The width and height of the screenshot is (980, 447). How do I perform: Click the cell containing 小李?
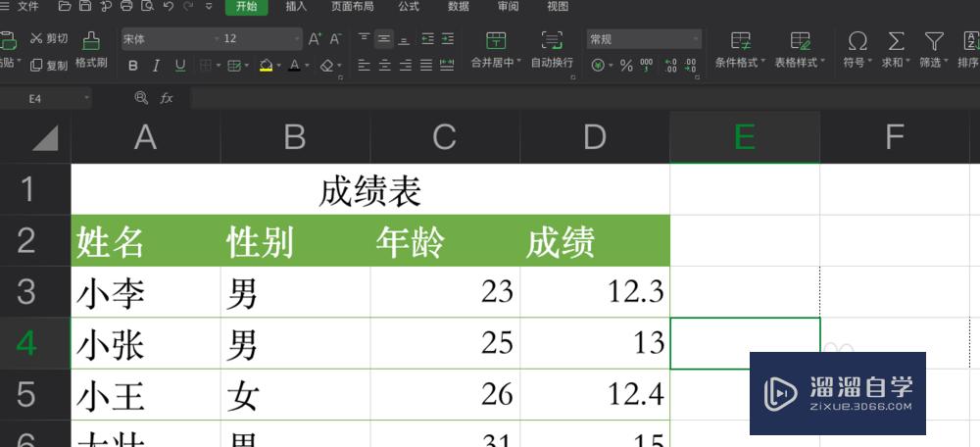[146, 292]
